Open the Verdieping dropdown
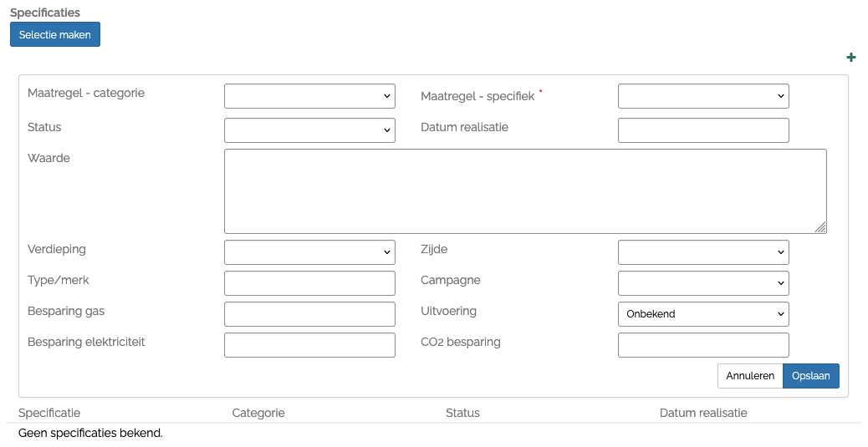The width and height of the screenshot is (868, 447). tap(309, 252)
